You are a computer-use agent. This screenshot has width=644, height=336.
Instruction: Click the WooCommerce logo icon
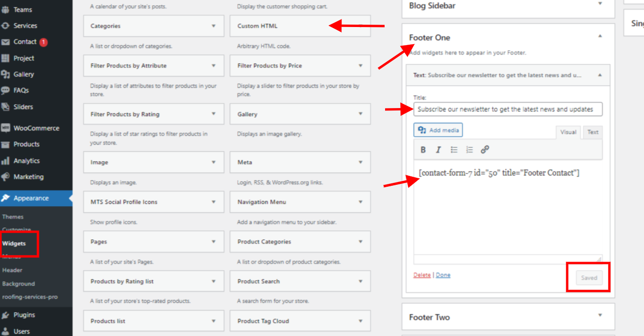(6, 128)
